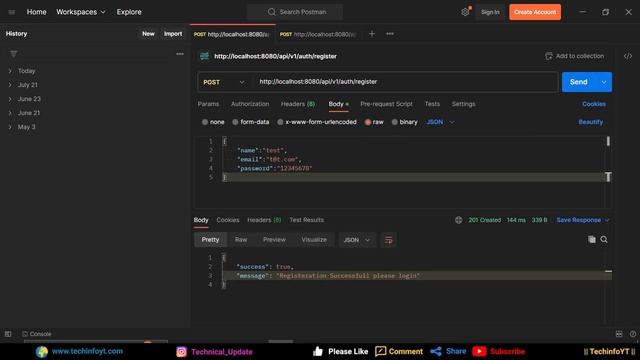The image size is (640, 360).
Task: Copy the response body with copy icon
Action: click(592, 240)
